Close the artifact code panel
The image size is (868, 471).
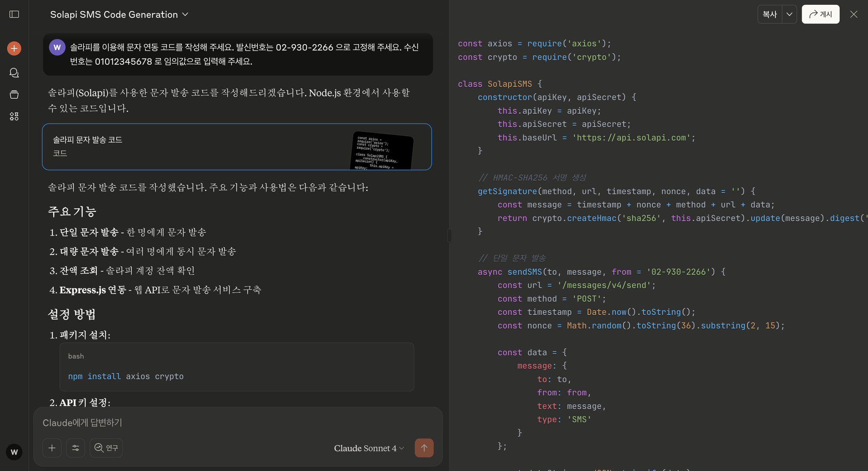tap(854, 14)
